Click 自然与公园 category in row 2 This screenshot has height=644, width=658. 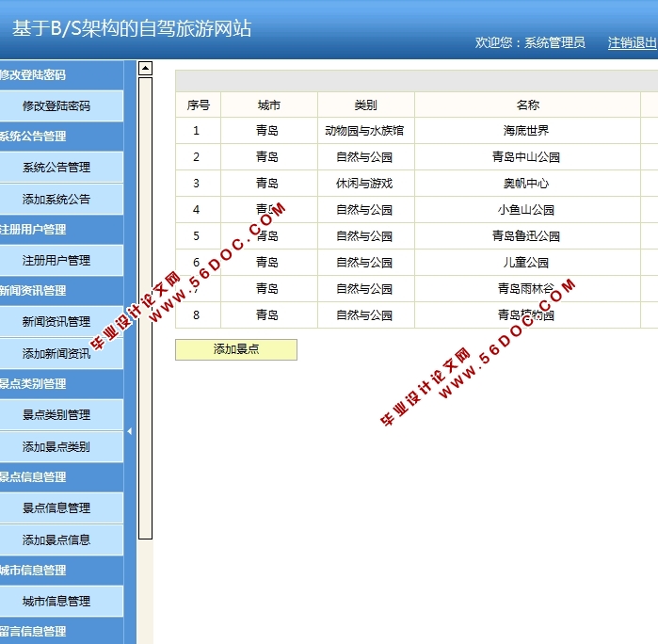click(364, 157)
